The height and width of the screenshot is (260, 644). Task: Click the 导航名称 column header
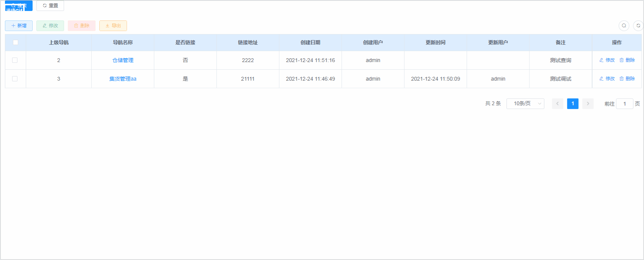coord(123,42)
